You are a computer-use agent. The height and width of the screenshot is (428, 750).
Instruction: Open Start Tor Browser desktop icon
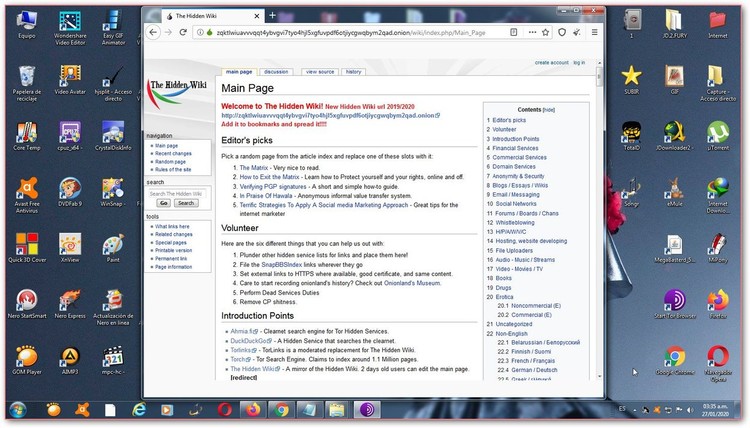(674, 304)
